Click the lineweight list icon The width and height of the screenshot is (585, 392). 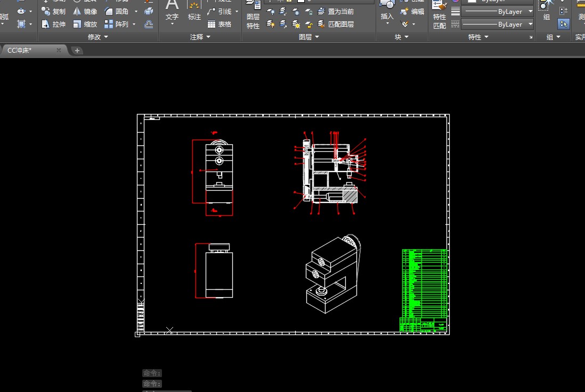455,11
